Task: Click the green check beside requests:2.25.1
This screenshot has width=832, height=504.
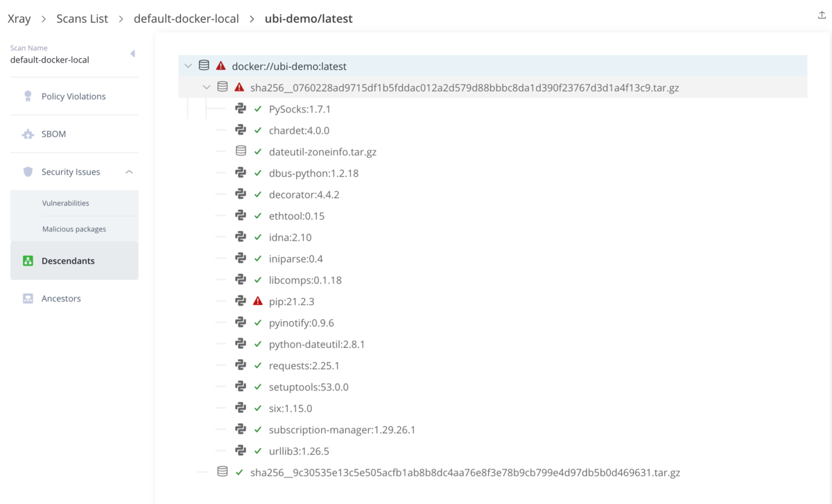Action: click(258, 365)
